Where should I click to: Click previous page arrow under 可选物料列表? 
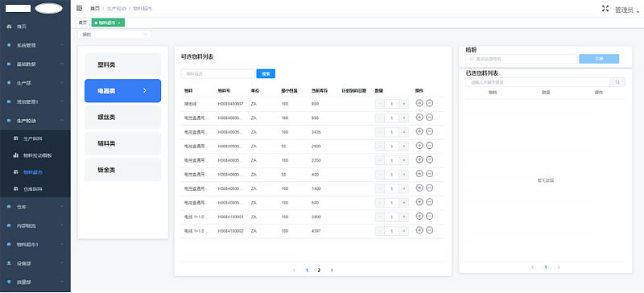coord(294,270)
